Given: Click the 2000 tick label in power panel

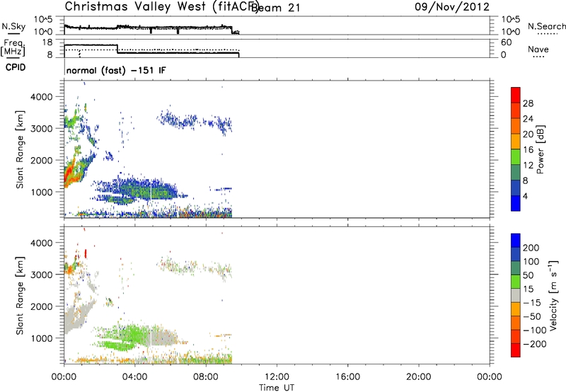Looking at the screenshot, I should (42, 160).
